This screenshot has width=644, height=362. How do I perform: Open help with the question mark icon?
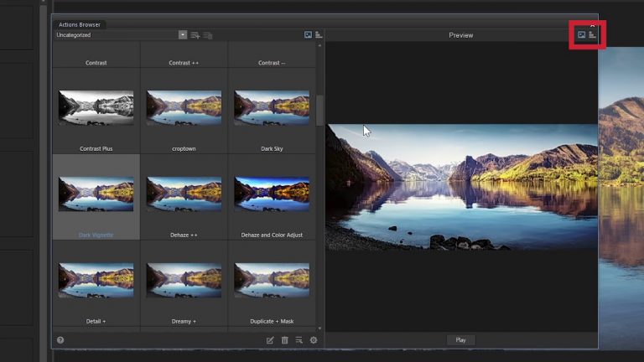pyautogui.click(x=60, y=340)
